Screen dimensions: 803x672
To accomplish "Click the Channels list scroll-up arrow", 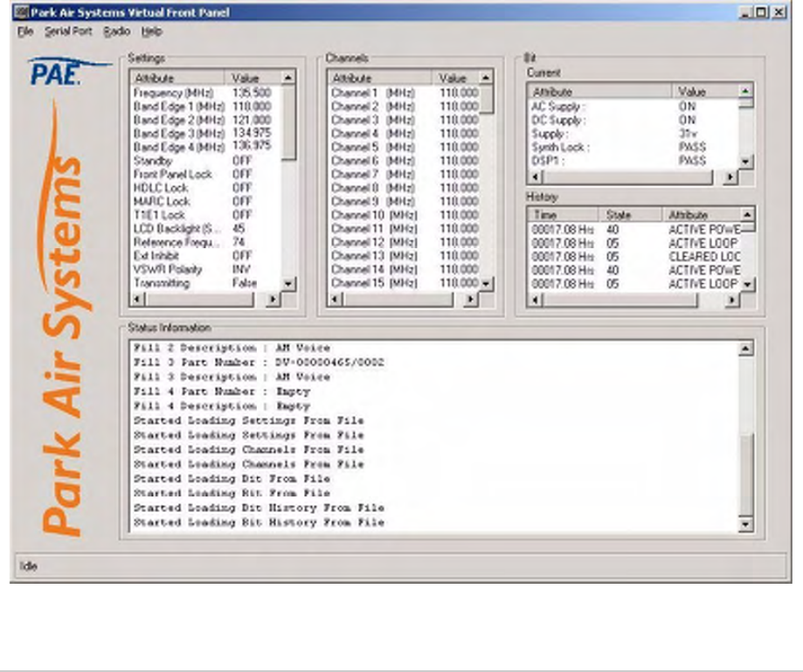I will click(486, 78).
